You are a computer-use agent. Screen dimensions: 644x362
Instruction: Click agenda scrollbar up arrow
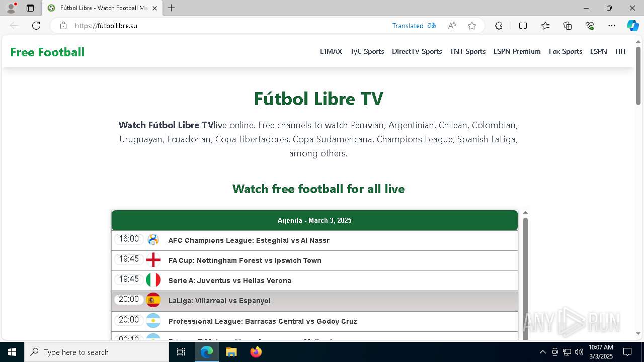click(525, 213)
